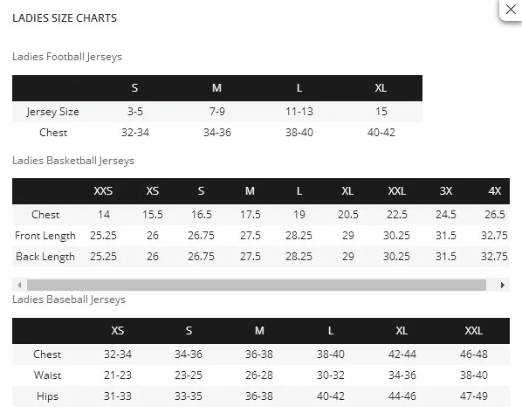This screenshot has width=522, height=420.
Task: Click the 47-49 hips value for XXL
Action: coord(474,396)
